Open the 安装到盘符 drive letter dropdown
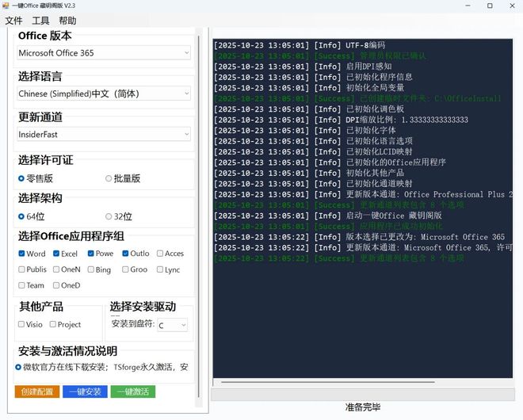The image size is (523, 420). (x=172, y=325)
